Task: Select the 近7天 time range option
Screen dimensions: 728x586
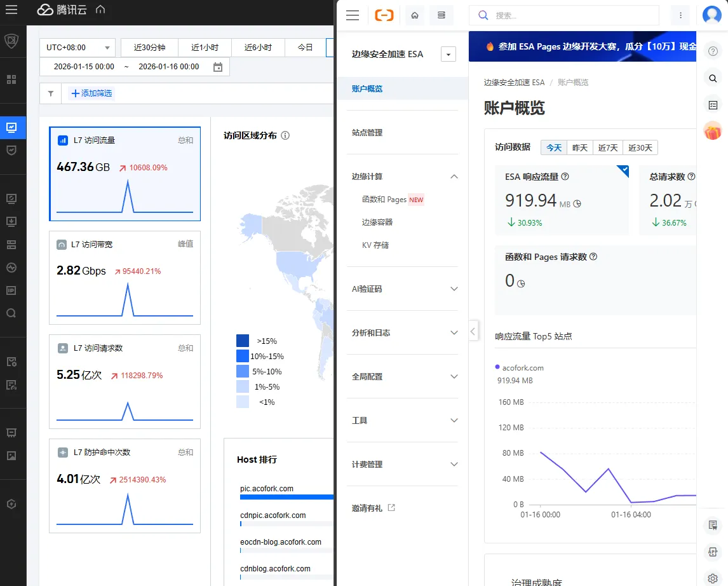Action: [607, 147]
